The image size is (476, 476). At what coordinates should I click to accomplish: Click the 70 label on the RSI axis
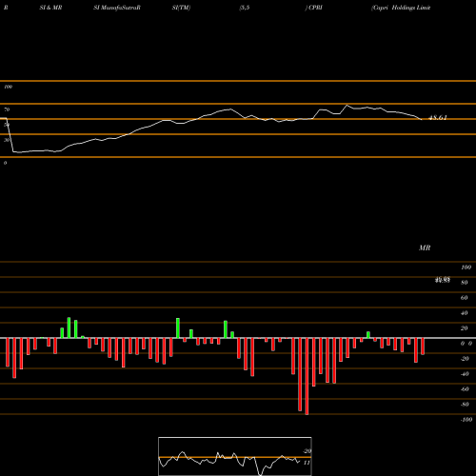(7, 109)
